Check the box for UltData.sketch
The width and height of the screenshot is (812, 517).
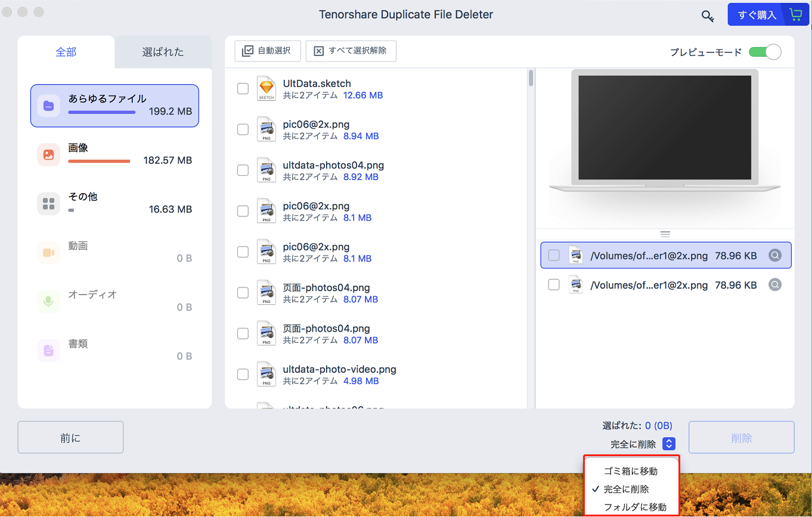pos(243,89)
